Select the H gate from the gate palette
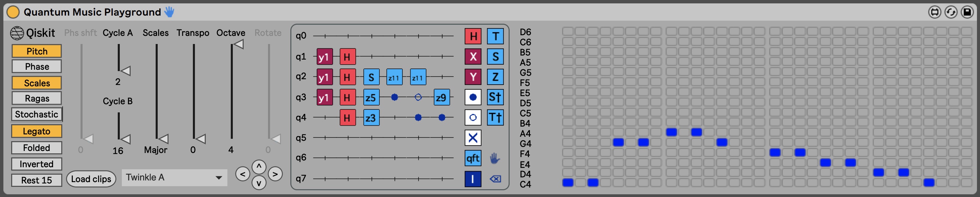 coord(473,37)
